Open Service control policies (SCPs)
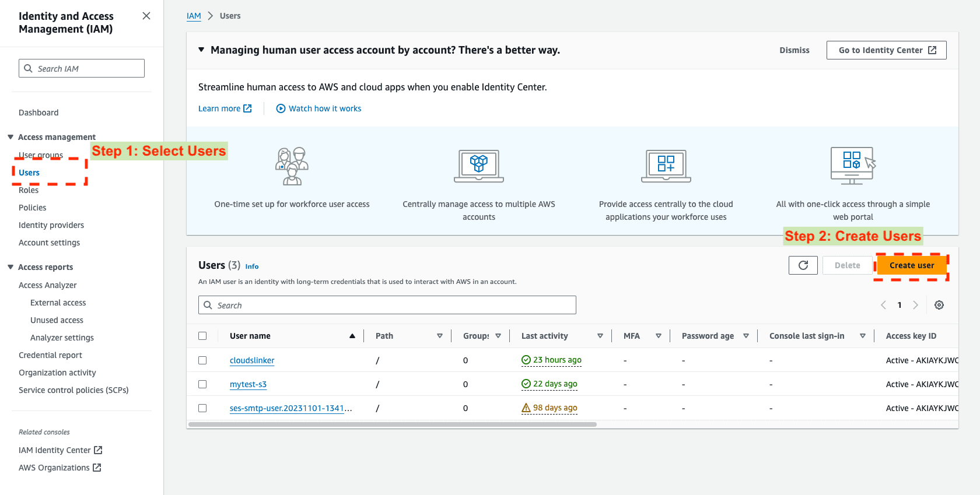The width and height of the screenshot is (980, 495). [73, 390]
